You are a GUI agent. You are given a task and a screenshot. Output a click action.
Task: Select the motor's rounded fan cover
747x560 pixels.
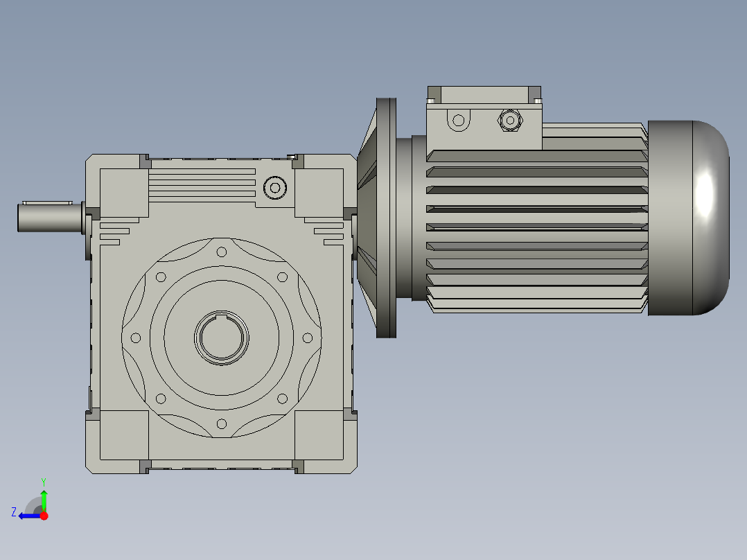pos(688,218)
